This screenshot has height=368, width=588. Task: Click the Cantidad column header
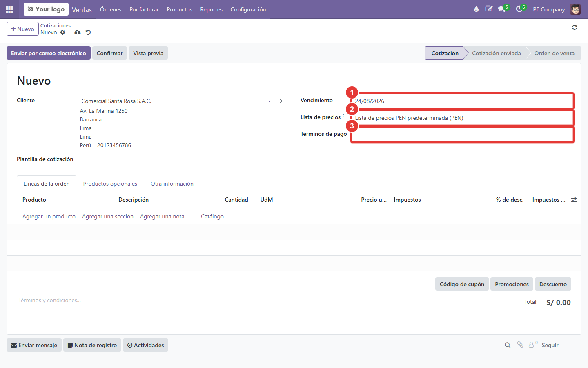coord(236,200)
